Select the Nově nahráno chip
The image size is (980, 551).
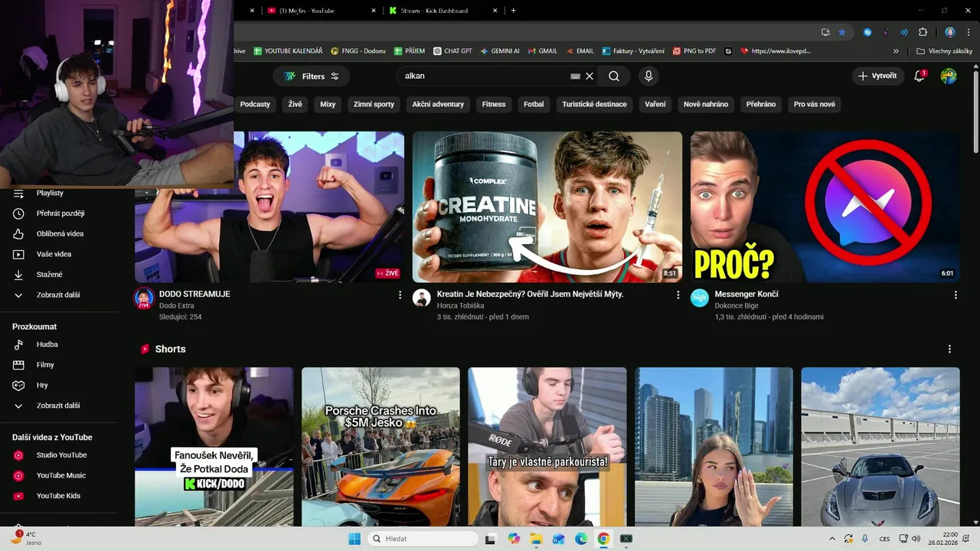706,104
